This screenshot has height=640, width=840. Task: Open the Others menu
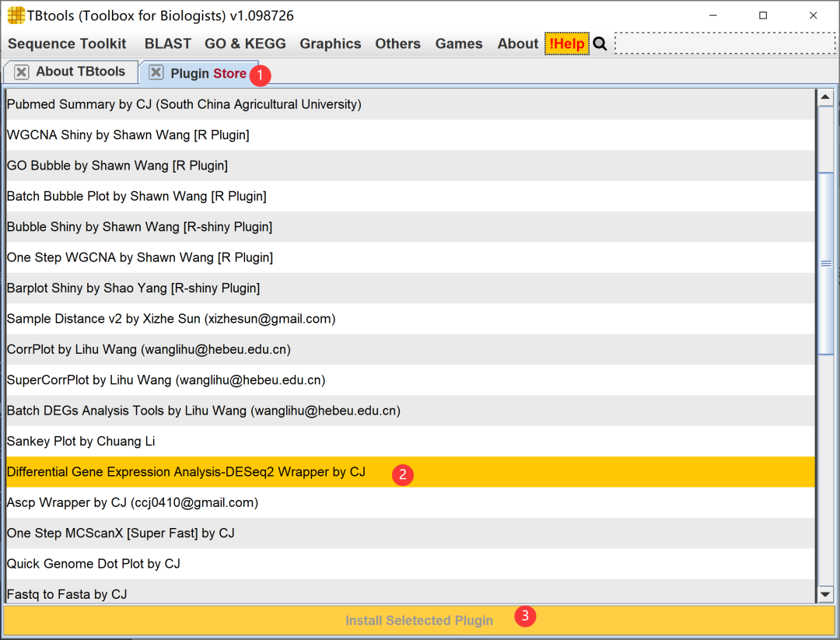tap(398, 44)
